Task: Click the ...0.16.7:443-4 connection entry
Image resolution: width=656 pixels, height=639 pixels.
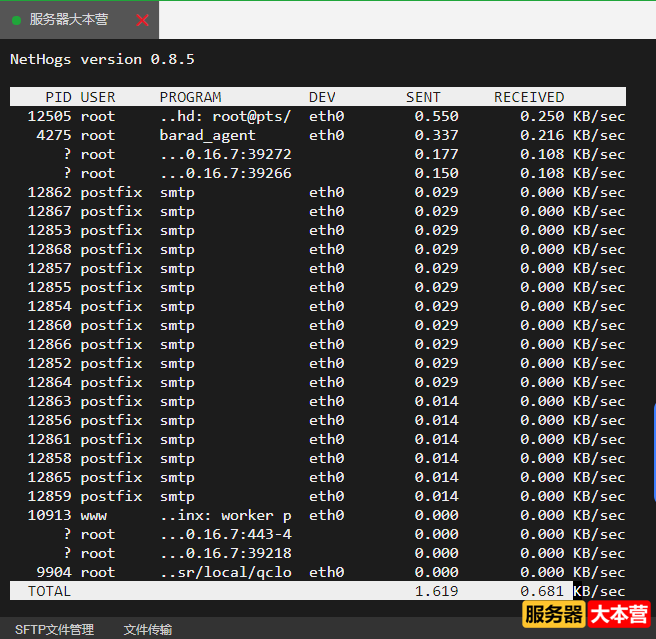Action: [226, 534]
